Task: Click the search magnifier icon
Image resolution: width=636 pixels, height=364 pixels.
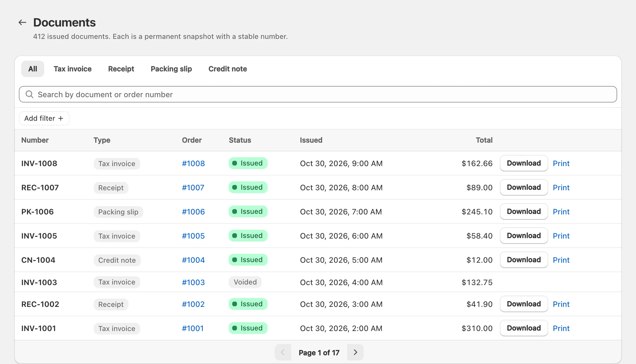Action: (29, 94)
